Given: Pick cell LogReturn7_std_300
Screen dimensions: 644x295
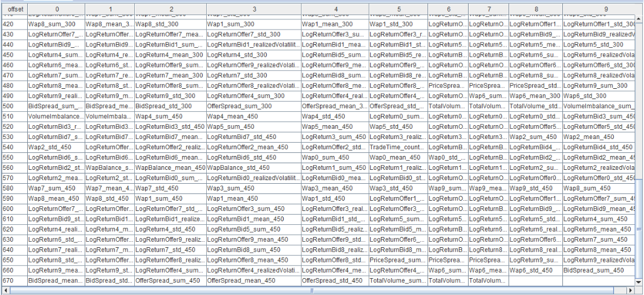Looking at the screenshot, I should click(253, 75).
